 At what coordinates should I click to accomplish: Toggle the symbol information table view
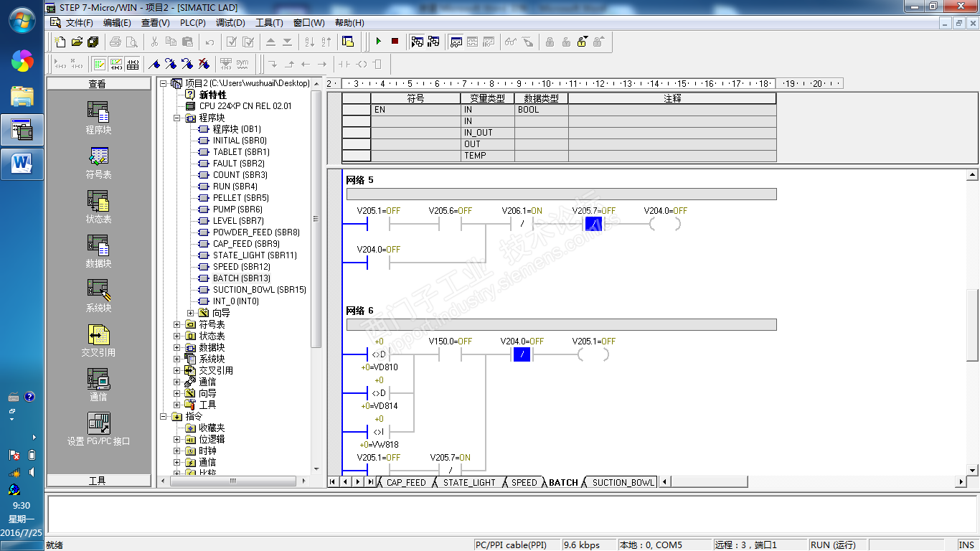[x=133, y=64]
